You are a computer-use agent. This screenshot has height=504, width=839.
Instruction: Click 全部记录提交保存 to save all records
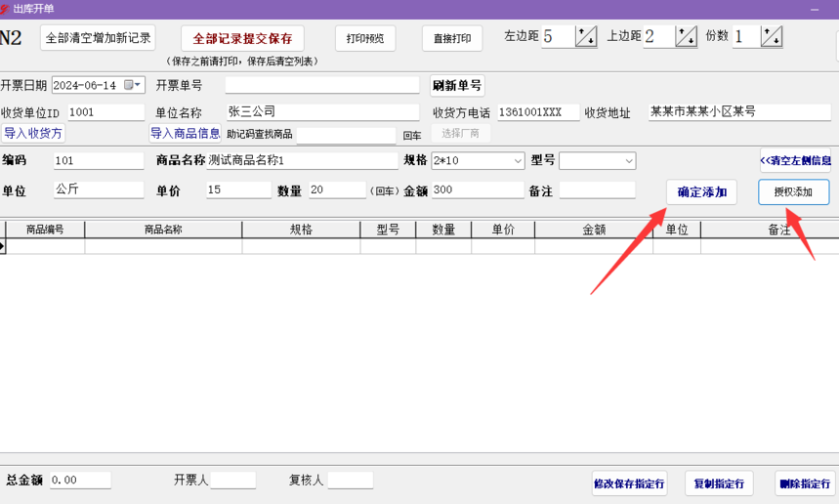click(x=242, y=38)
